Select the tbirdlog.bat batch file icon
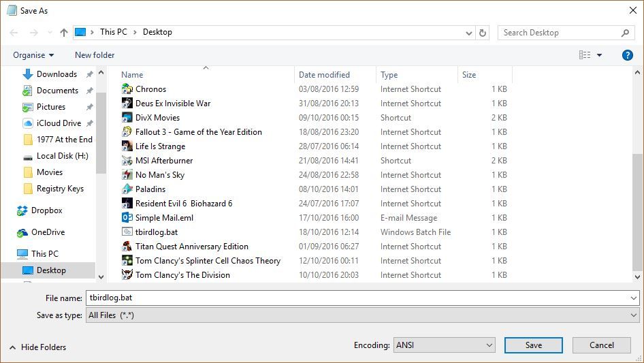 pos(127,232)
